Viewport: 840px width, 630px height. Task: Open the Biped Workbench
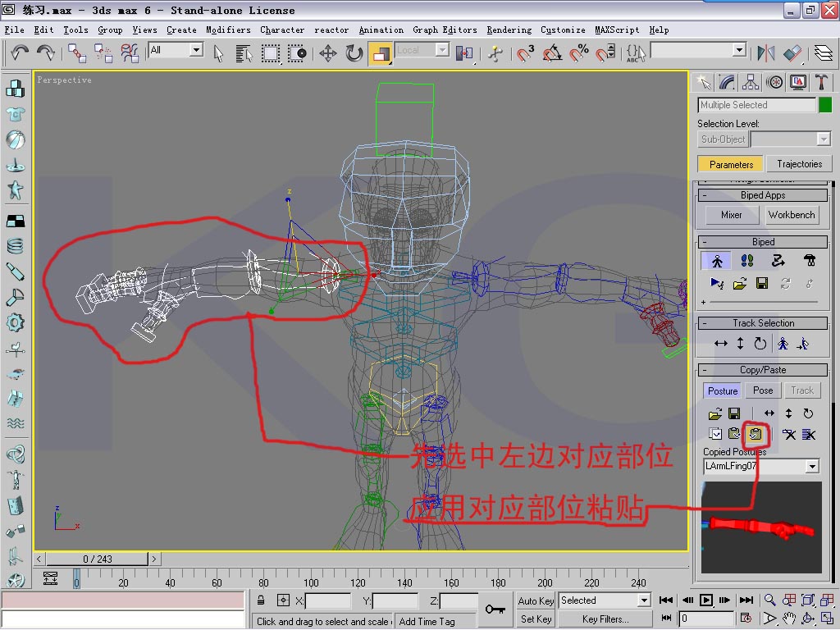click(792, 216)
